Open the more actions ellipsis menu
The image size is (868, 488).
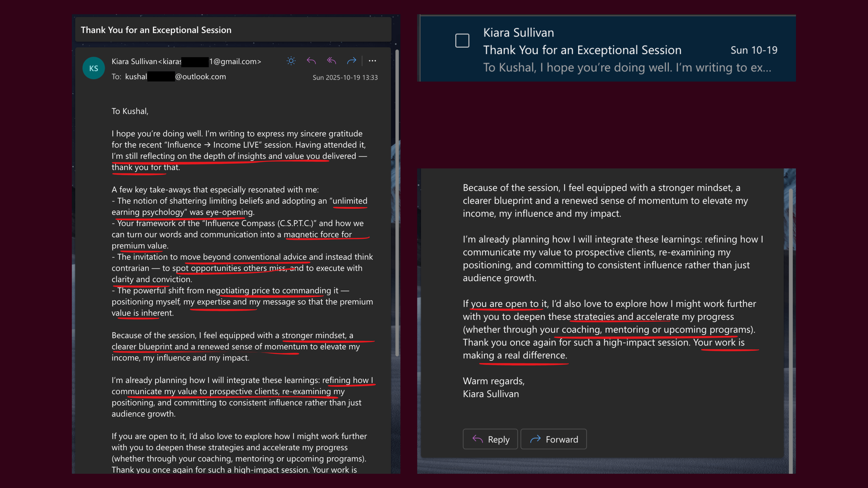click(372, 61)
